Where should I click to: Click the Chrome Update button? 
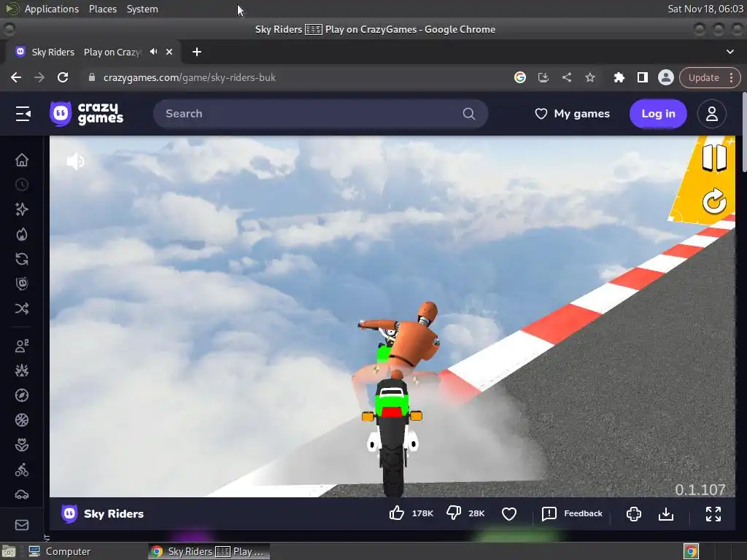tap(703, 77)
